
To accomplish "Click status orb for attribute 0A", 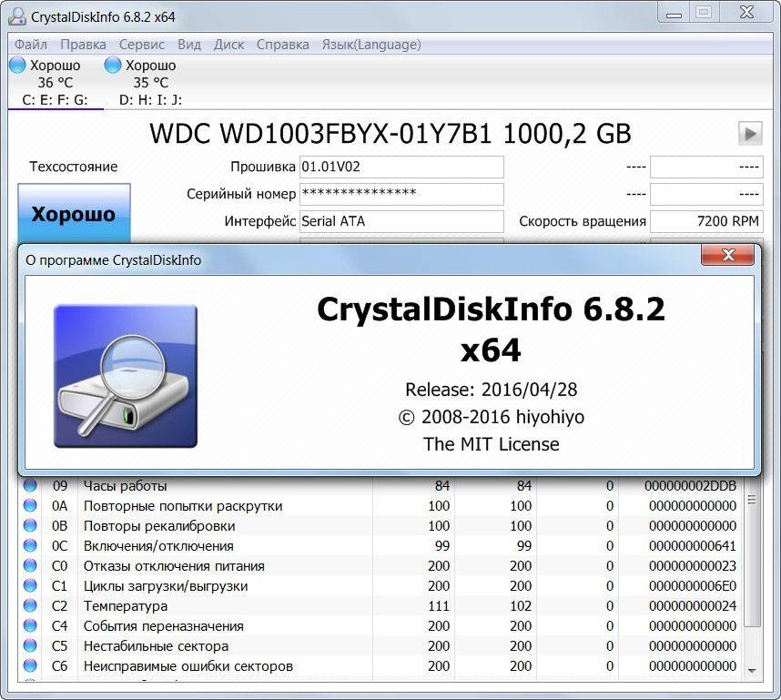I will (30, 505).
